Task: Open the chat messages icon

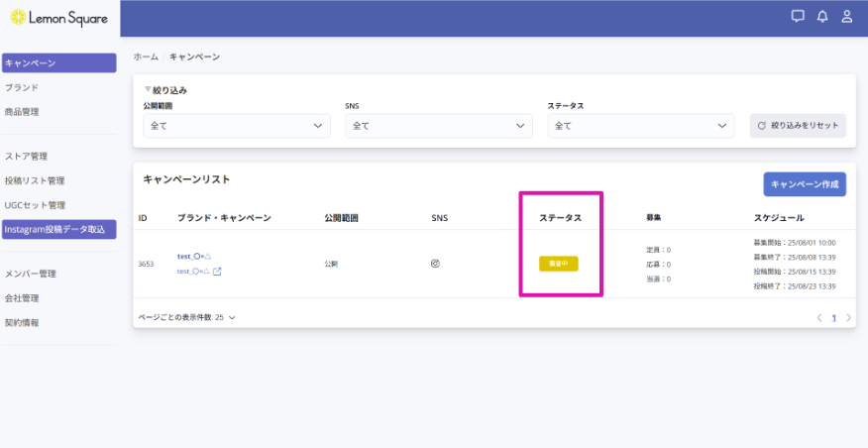Action: click(x=798, y=16)
